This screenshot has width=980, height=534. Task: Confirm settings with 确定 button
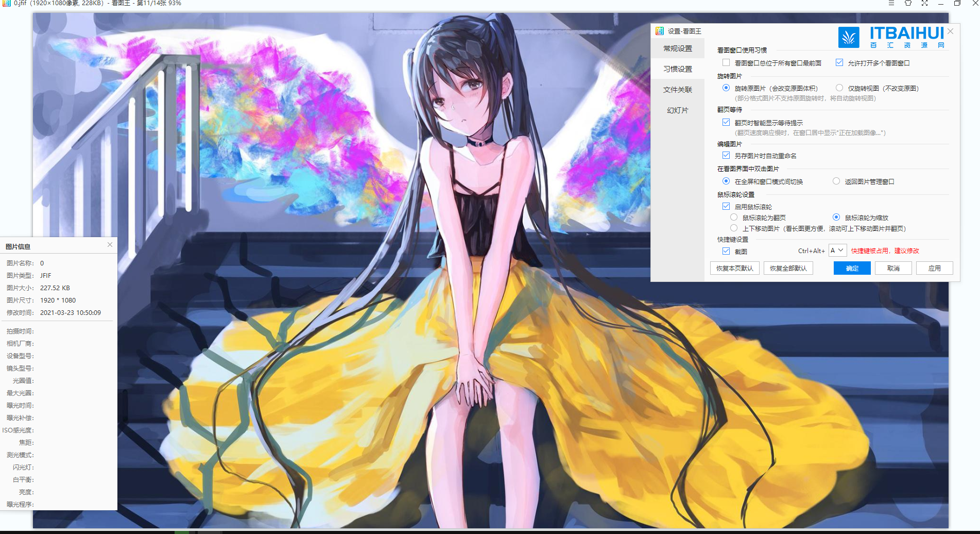pyautogui.click(x=852, y=268)
